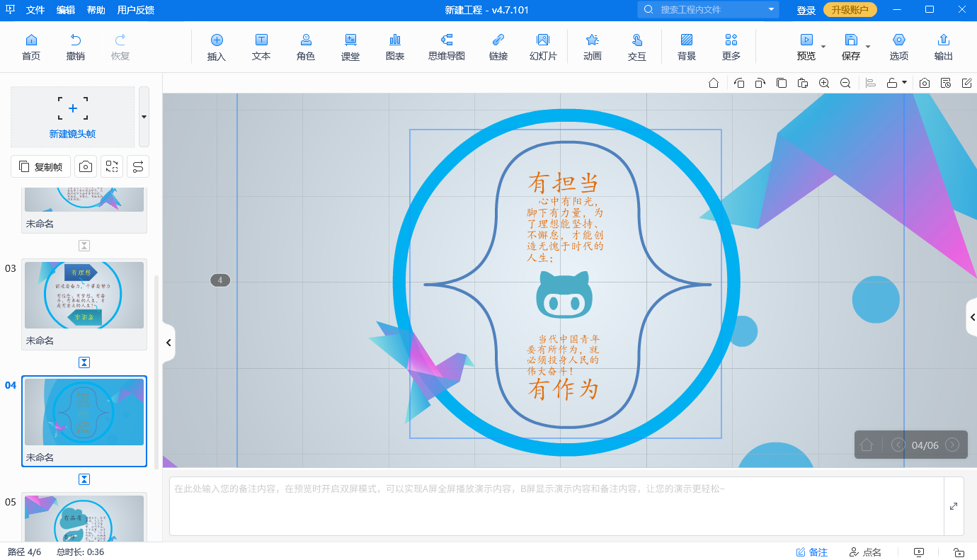Click 登录 to sign in
977x560 pixels.
point(806,10)
